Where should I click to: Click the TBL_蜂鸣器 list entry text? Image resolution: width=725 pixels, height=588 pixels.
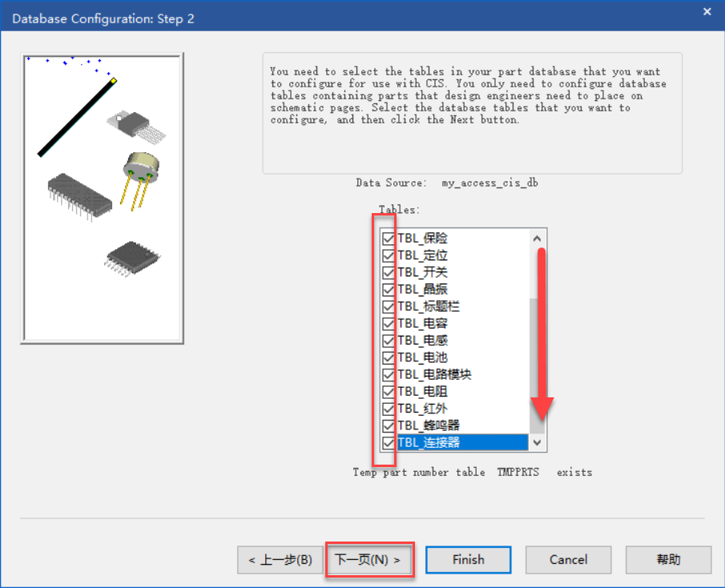pos(429,425)
